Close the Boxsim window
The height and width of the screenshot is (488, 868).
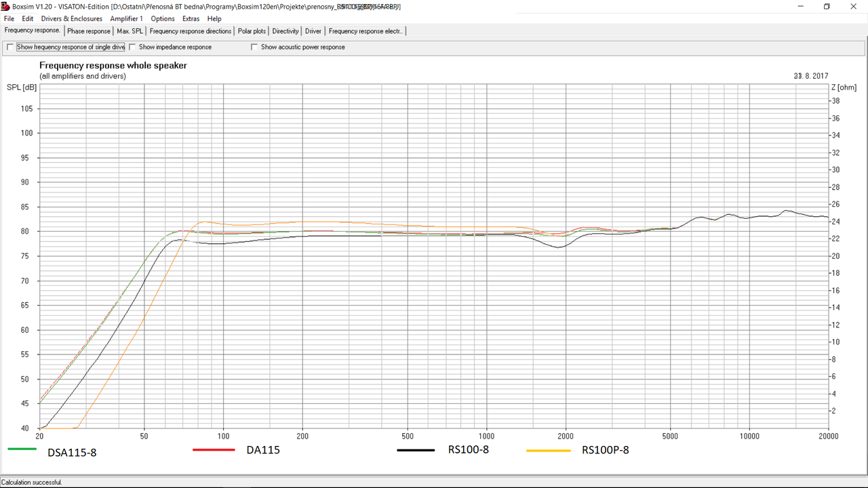[854, 6]
